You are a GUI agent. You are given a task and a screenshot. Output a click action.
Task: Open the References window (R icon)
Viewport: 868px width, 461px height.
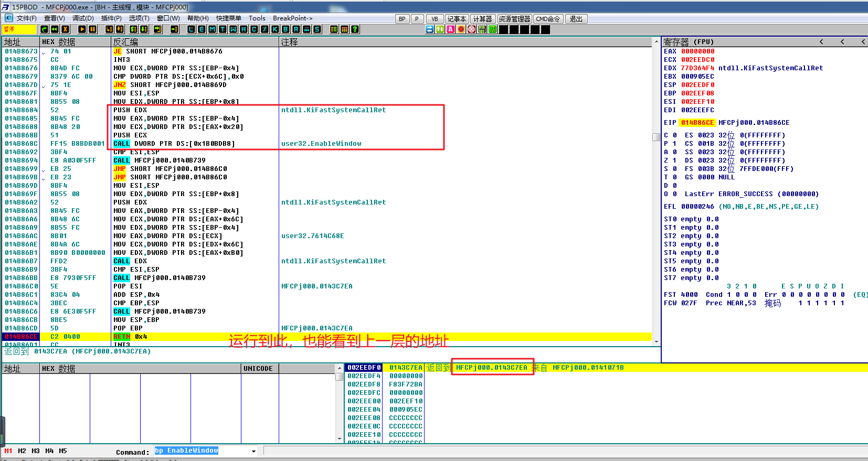click(297, 29)
